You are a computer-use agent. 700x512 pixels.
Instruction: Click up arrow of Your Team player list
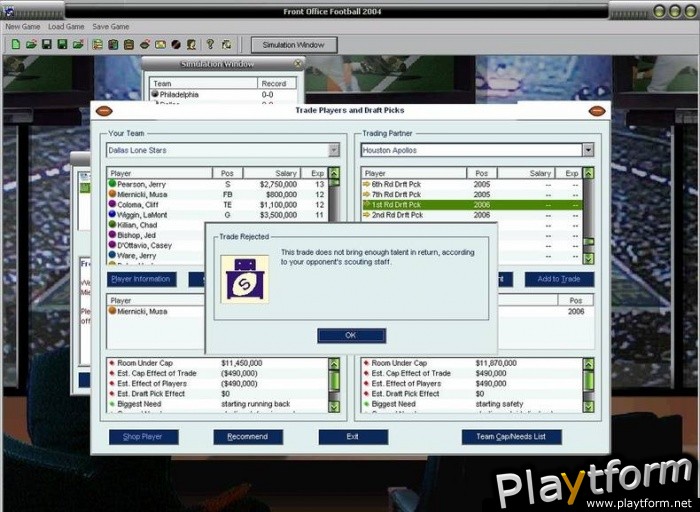tap(334, 173)
